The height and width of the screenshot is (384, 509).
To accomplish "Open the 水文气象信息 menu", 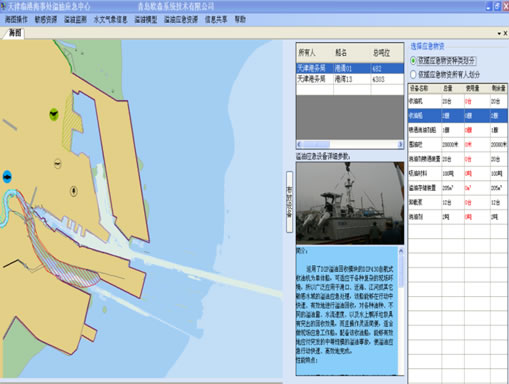I will [x=110, y=20].
